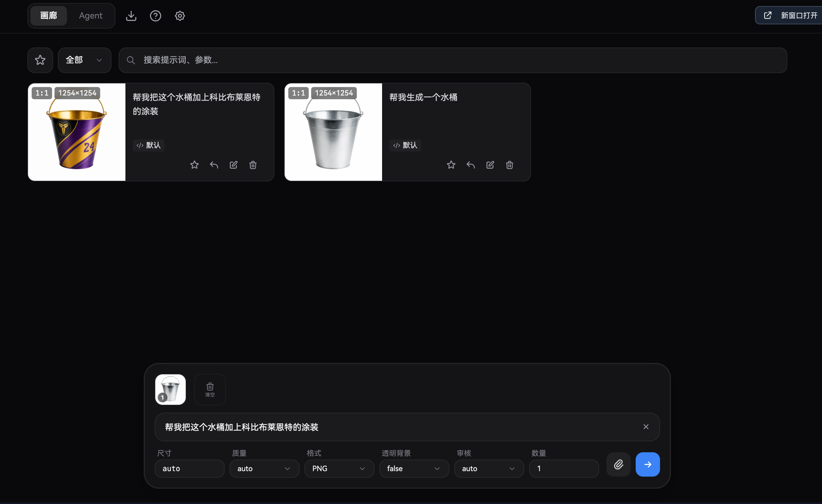Click the paperclip attach icon
The image size is (822, 504).
(619, 464)
